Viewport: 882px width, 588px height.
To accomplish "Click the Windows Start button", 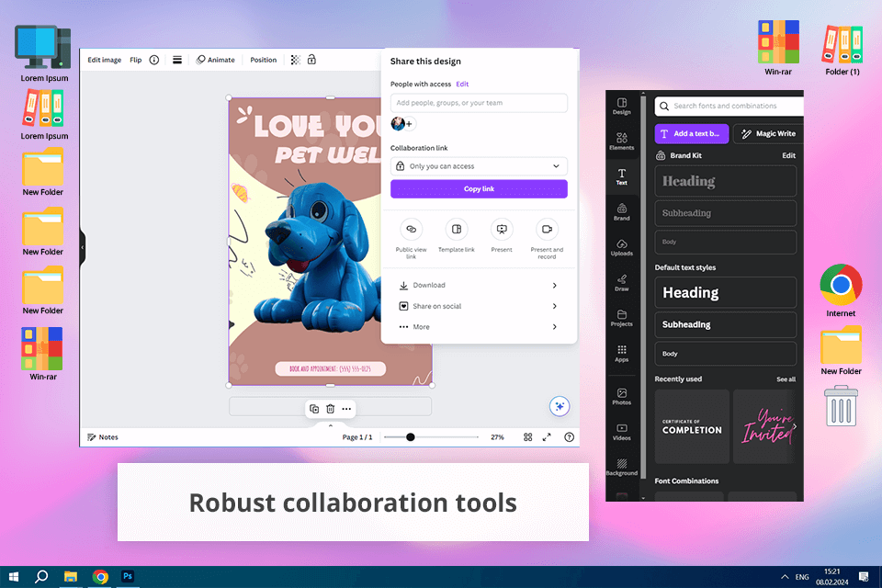I will (x=14, y=577).
